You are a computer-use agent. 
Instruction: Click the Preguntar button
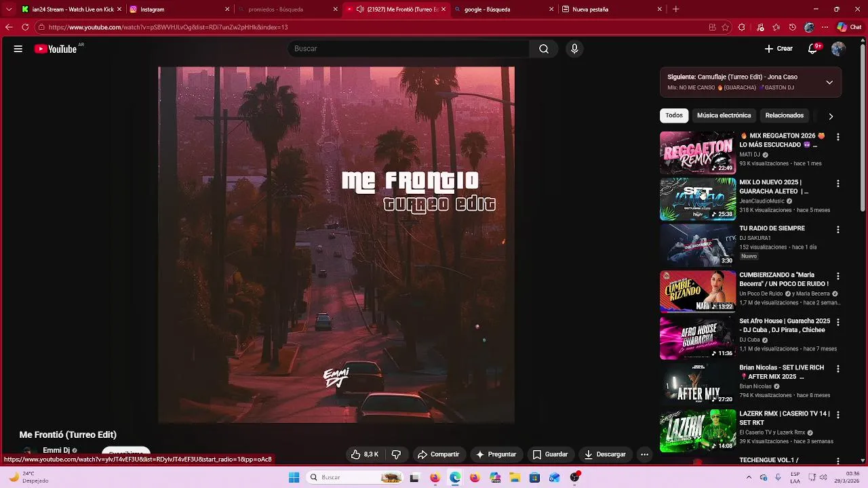[x=496, y=454]
